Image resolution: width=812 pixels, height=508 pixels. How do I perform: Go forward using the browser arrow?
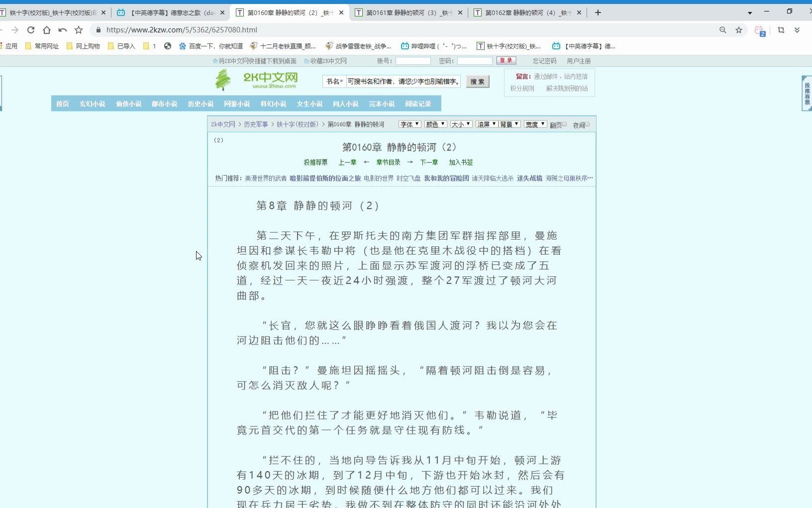point(14,30)
